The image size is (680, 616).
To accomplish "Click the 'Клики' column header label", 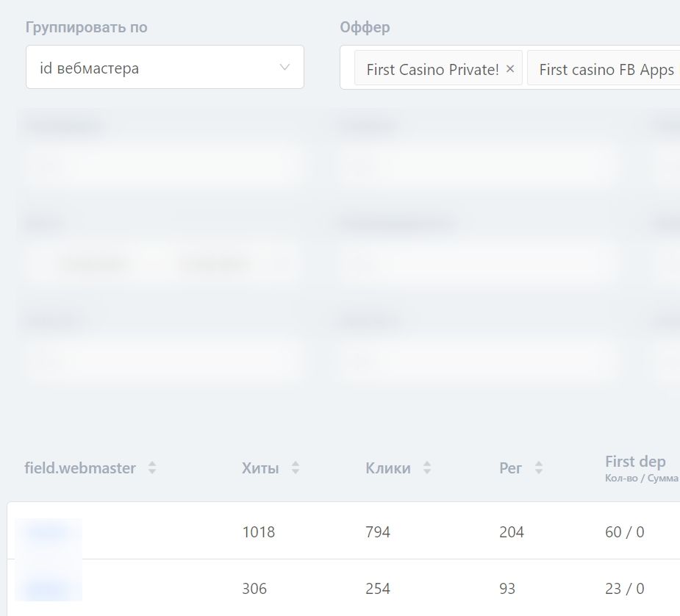I will point(388,468).
